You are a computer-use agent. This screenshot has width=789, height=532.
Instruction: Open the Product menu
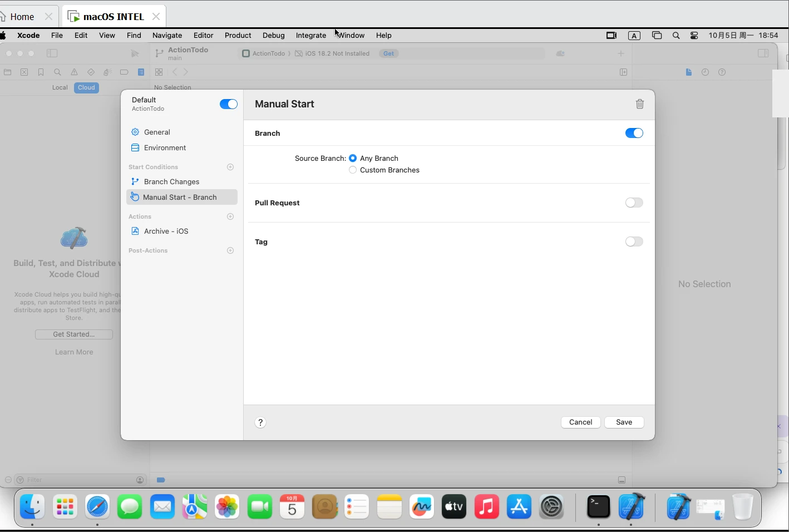point(238,35)
